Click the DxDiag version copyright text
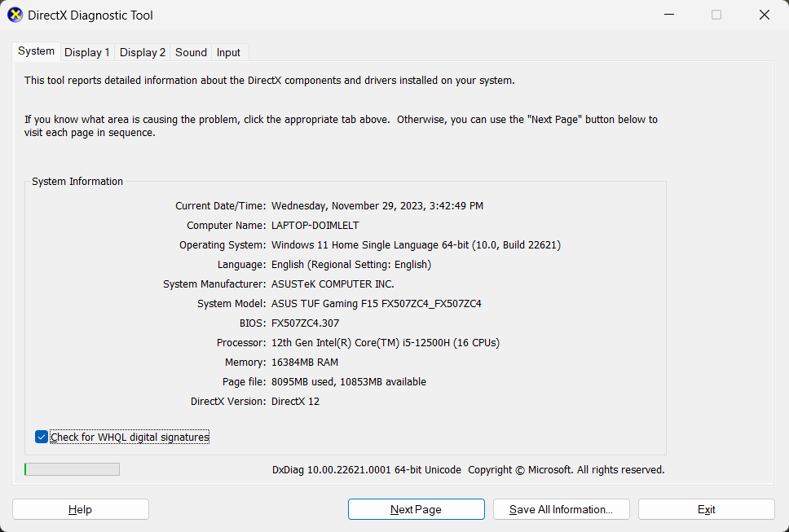789x532 pixels. coord(468,470)
